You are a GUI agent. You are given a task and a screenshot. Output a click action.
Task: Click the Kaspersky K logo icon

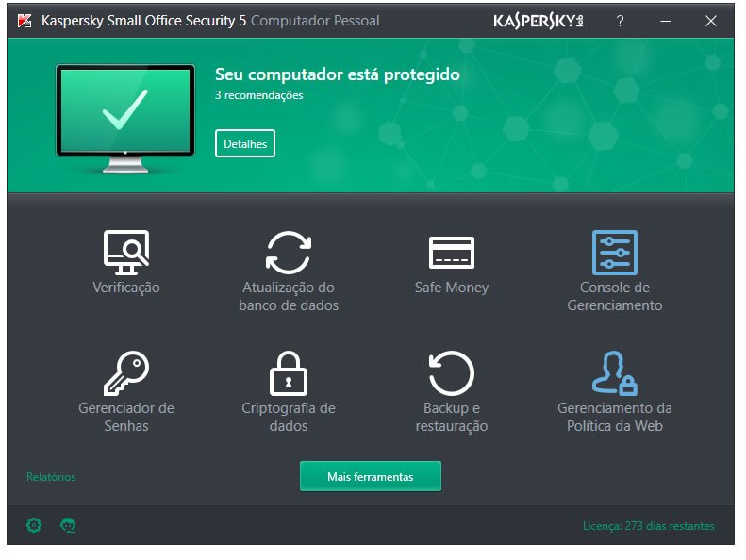(x=25, y=21)
